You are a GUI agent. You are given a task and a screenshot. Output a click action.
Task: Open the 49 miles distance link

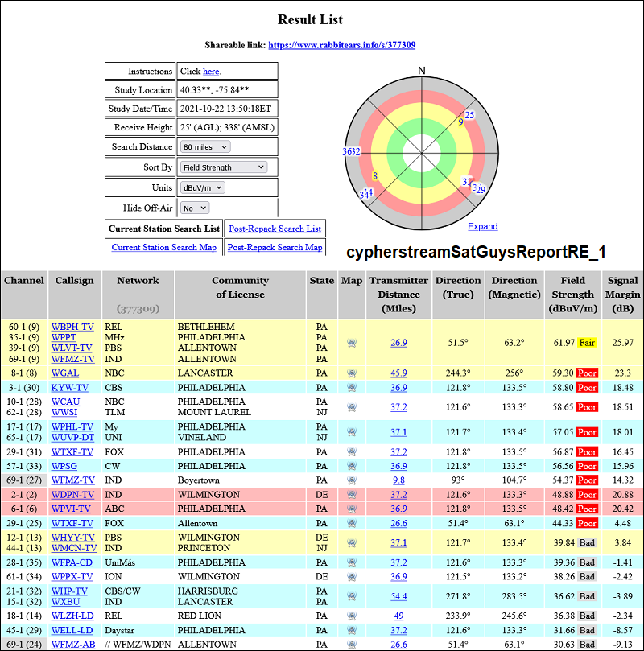coord(398,616)
